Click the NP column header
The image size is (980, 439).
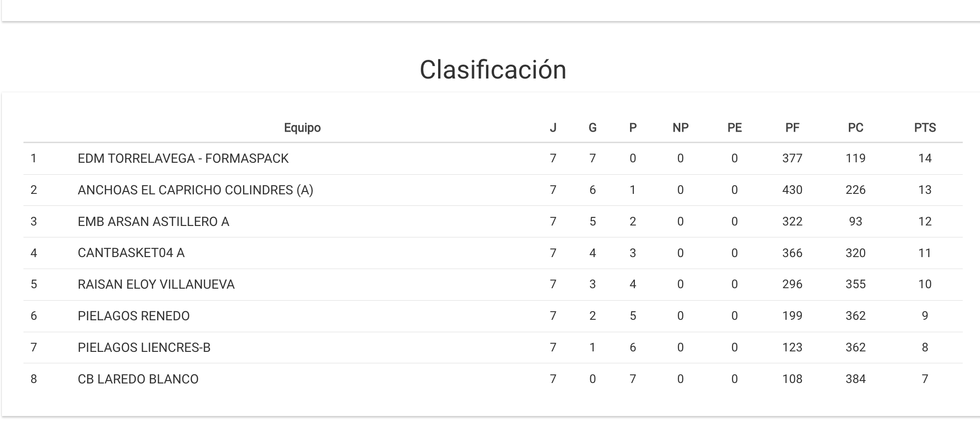coord(680,128)
